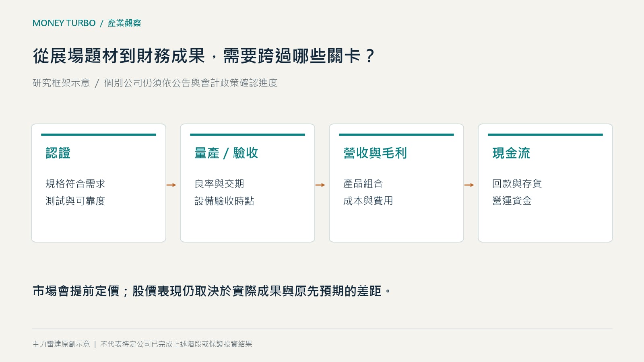
Task: Select the title '從展場題材到財務成果，需要跨過哪些關卡？'
Action: click(204, 56)
